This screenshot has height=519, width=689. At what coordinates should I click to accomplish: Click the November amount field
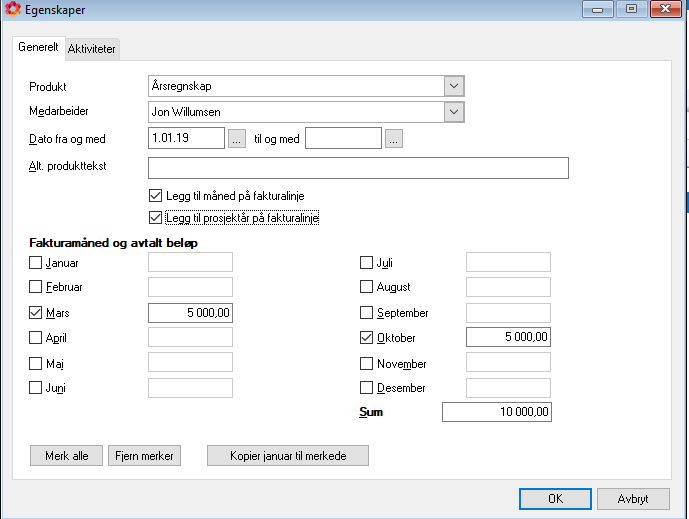(508, 363)
